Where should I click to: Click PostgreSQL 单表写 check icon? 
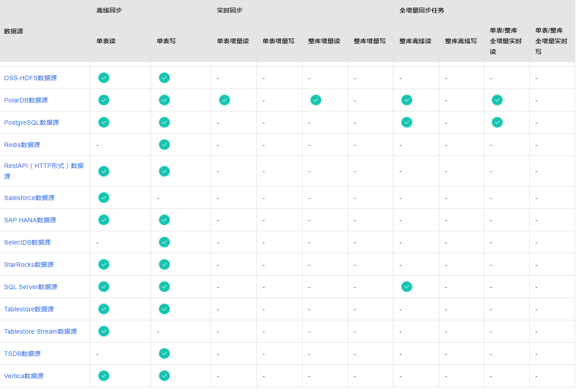(164, 122)
